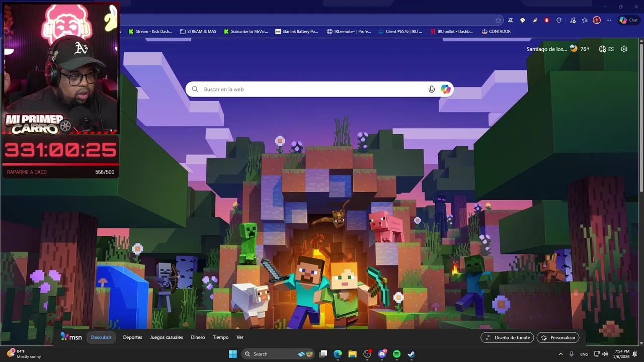Open the Client #6576 IRLT bookmark
Viewport: 644px width, 362px height.
(x=400, y=31)
